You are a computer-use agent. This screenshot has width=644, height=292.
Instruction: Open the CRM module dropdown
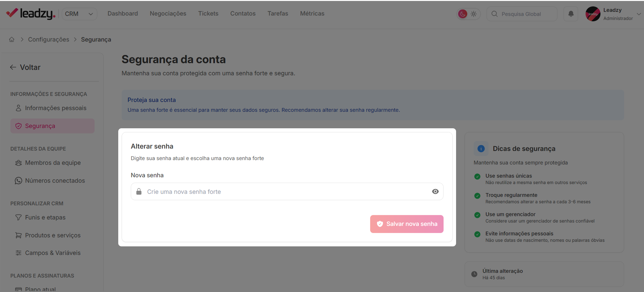point(79,14)
